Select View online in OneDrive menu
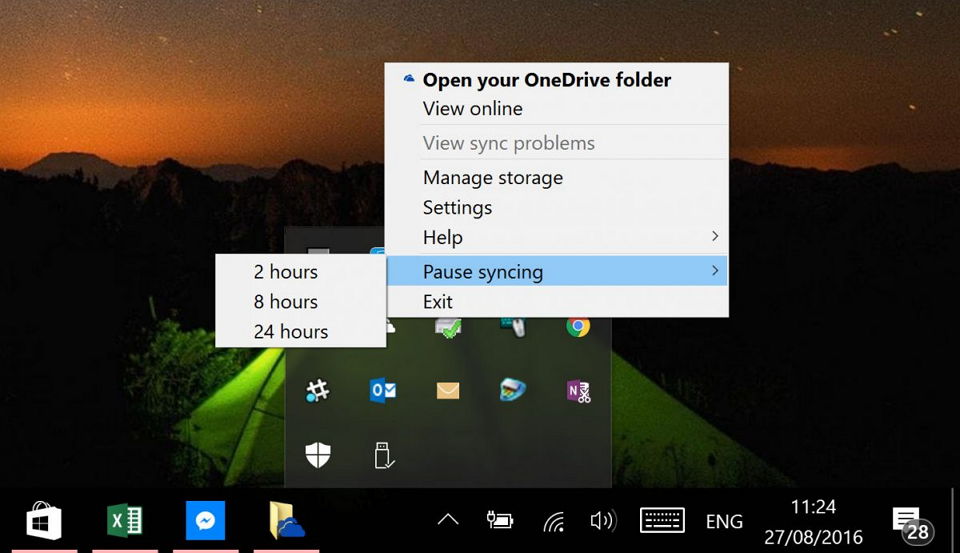This screenshot has width=960, height=553. click(557, 108)
